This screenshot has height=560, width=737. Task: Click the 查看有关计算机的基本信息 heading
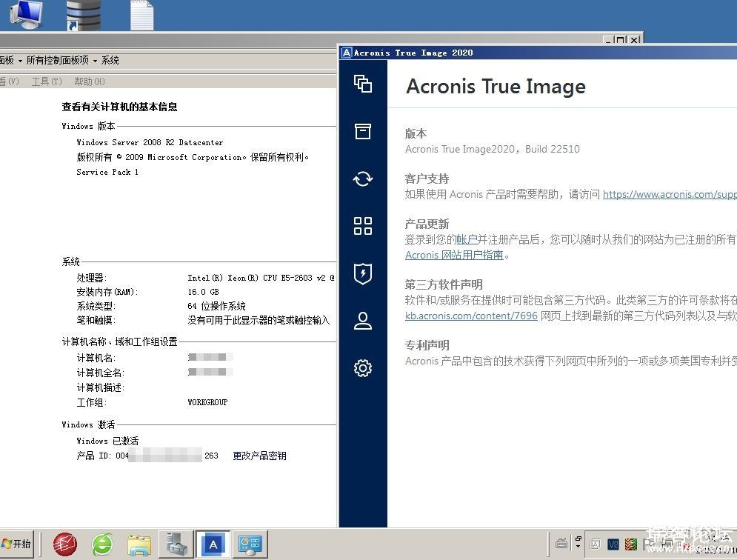(119, 107)
